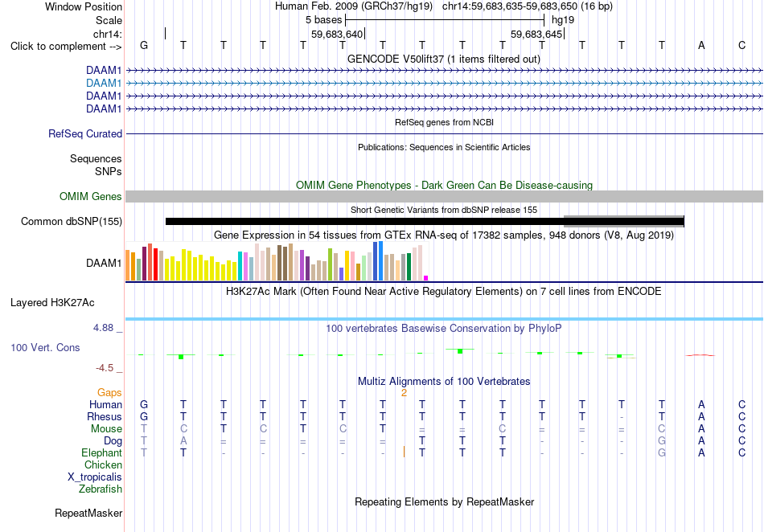
Task: Click the '59,683,640' coordinate marker
Action: click(337, 34)
